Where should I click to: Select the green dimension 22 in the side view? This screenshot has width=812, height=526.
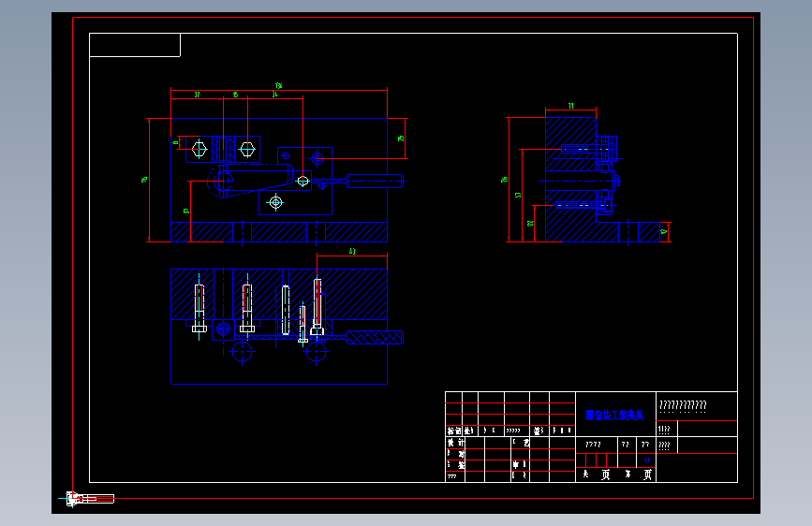[530, 223]
